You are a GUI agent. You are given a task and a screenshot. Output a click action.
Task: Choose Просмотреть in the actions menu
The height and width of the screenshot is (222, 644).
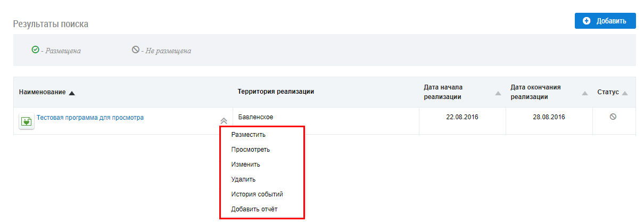tap(250, 150)
